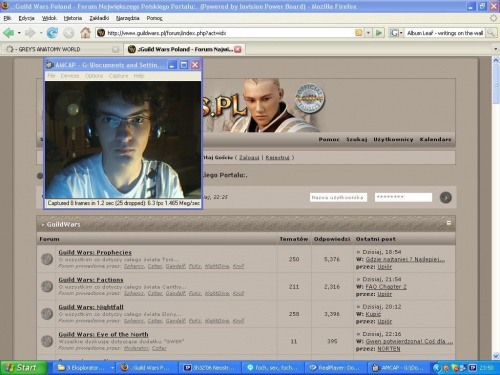Click the page scrollbar down arrow
500x375 pixels.
(496, 356)
